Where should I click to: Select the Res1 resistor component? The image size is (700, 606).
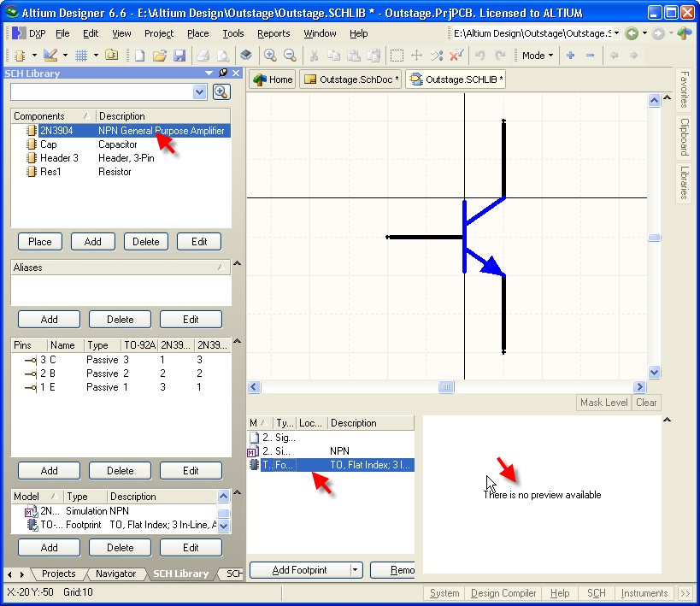tap(50, 172)
